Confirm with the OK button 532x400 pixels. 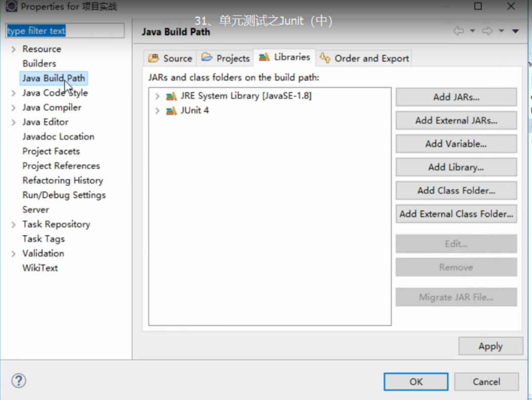click(x=416, y=382)
